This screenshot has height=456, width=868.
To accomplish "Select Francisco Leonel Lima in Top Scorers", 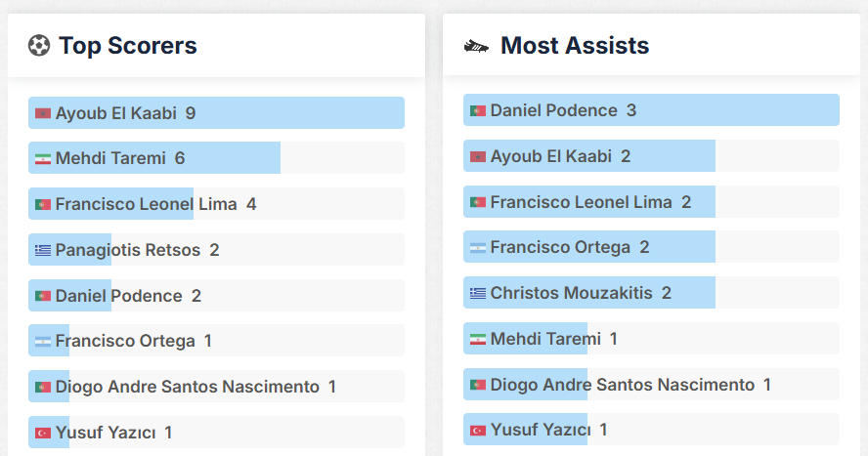I will [146, 205].
